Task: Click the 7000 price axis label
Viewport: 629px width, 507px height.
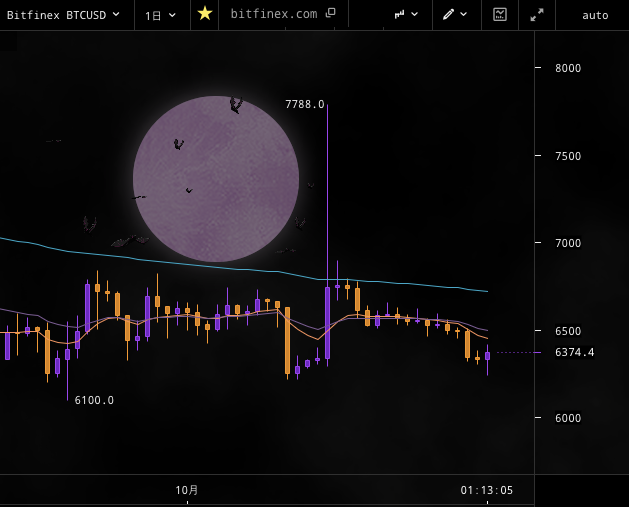Action: coord(568,243)
